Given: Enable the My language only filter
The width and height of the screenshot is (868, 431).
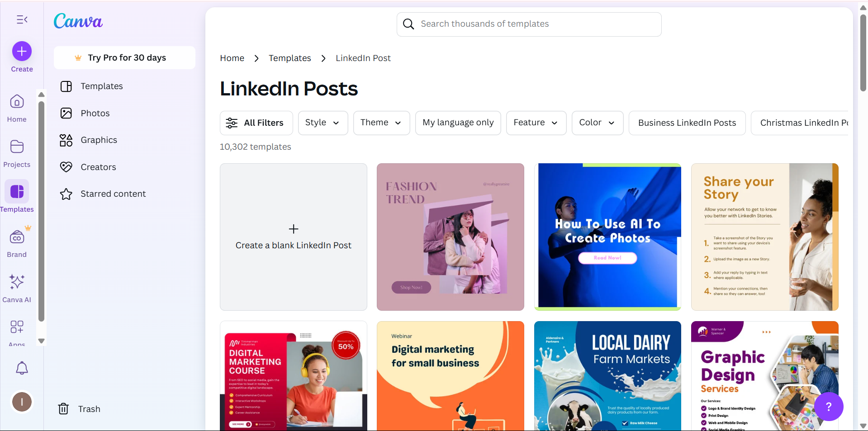Looking at the screenshot, I should pos(458,123).
